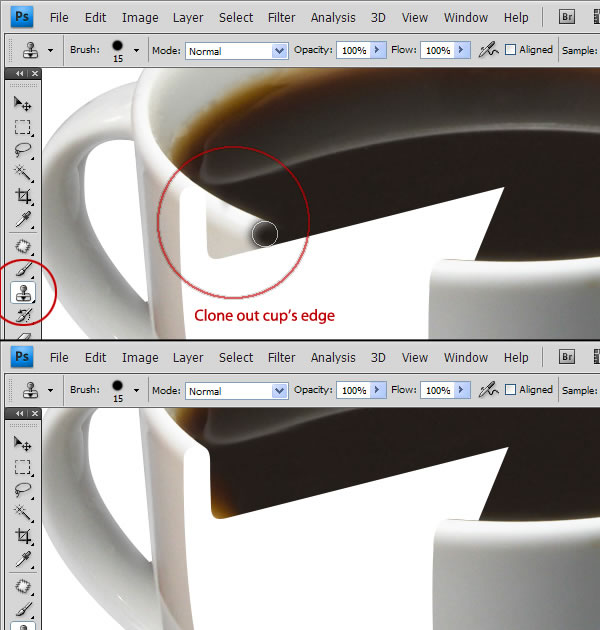Open the Layer menu in upper window

[188, 18]
